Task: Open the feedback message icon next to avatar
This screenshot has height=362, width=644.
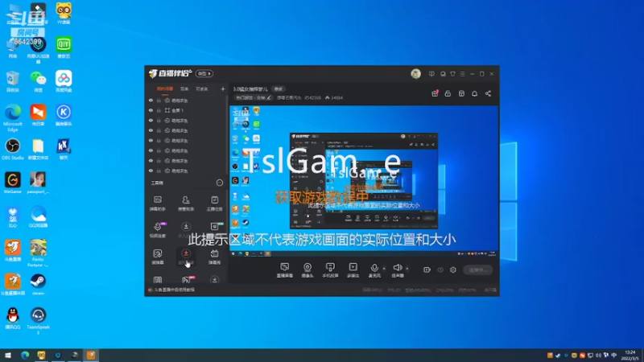Action: pos(431,74)
